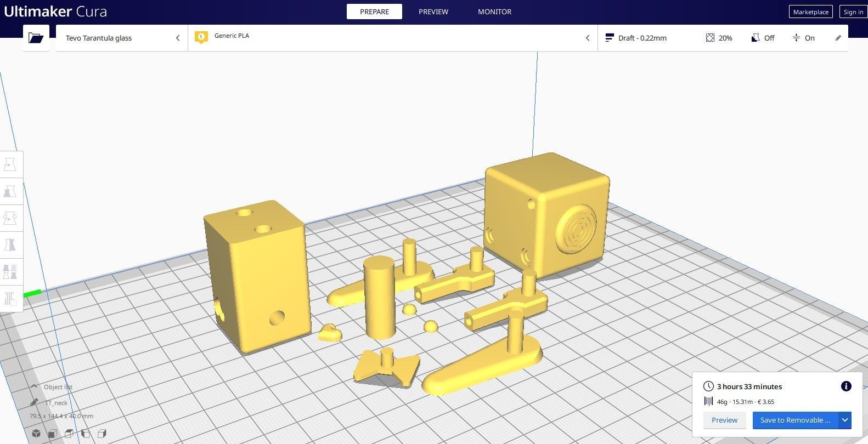Click the clock print time icon
The width and height of the screenshot is (868, 444).
[x=708, y=386]
